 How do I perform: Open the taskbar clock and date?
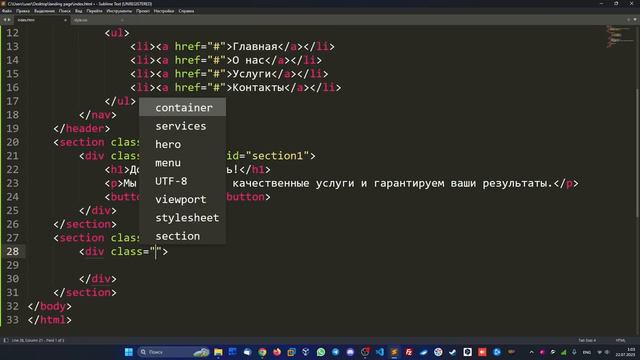(x=626, y=352)
